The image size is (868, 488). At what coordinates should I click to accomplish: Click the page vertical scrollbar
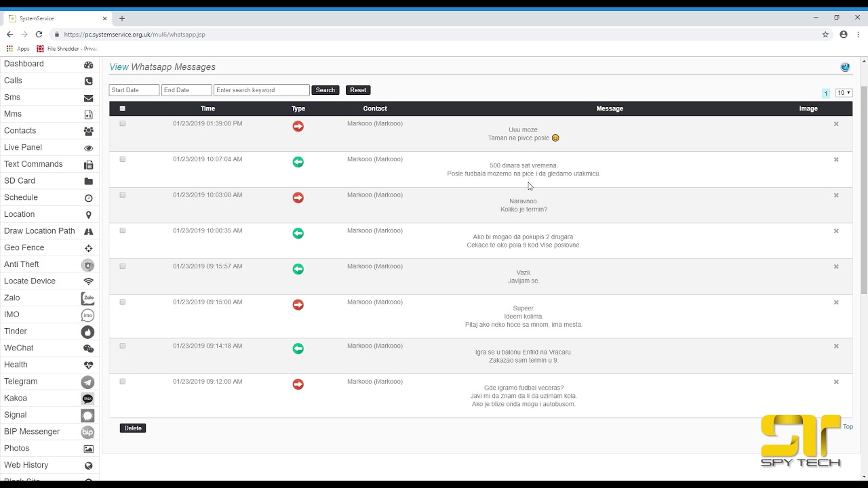[x=864, y=190]
